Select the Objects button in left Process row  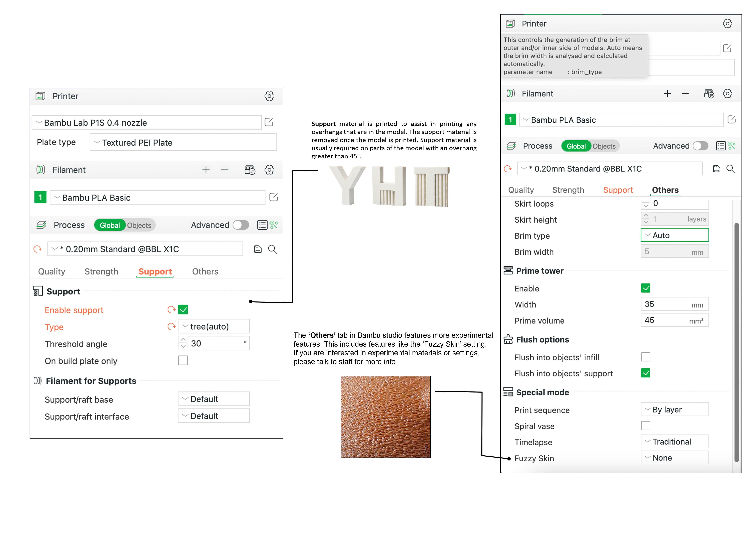click(x=139, y=225)
